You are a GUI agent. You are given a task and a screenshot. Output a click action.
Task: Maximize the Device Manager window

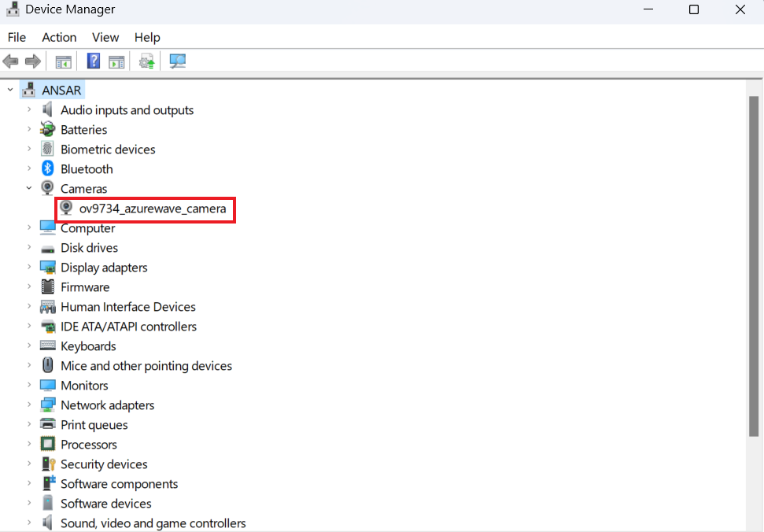pyautogui.click(x=694, y=9)
